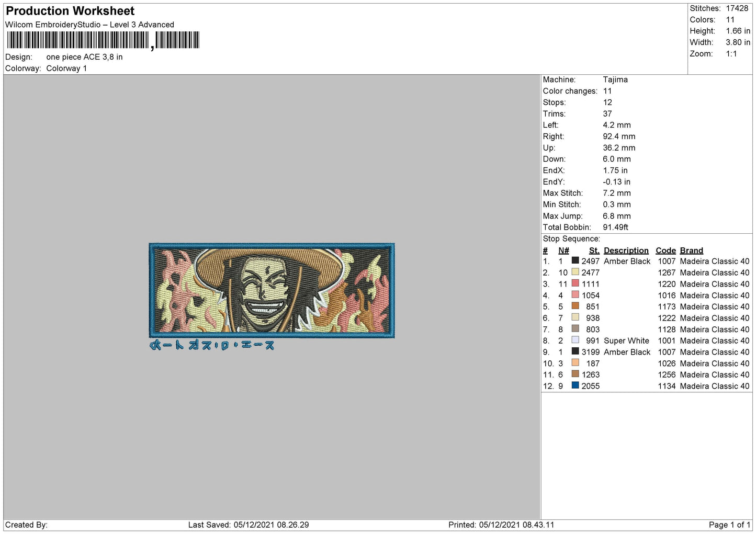
Task: Click 'Last Saved: 05/12/2021 08.26.29' footer
Action: [x=249, y=525]
